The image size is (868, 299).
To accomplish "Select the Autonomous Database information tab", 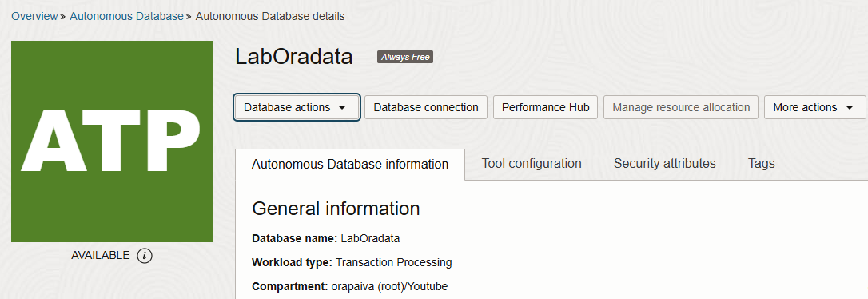I will (x=350, y=165).
